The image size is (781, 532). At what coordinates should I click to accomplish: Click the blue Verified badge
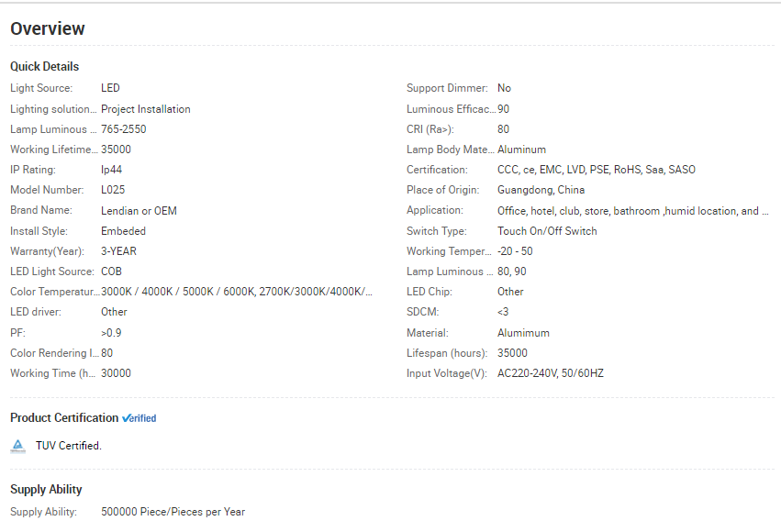(139, 418)
